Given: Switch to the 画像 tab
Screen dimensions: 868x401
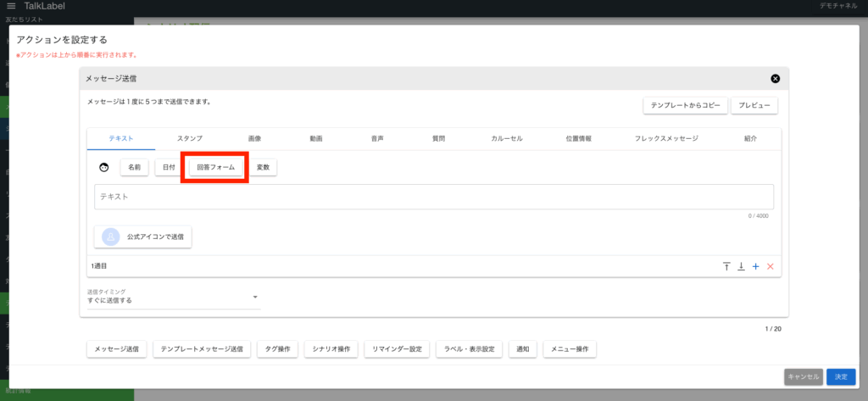Looking at the screenshot, I should [254, 138].
